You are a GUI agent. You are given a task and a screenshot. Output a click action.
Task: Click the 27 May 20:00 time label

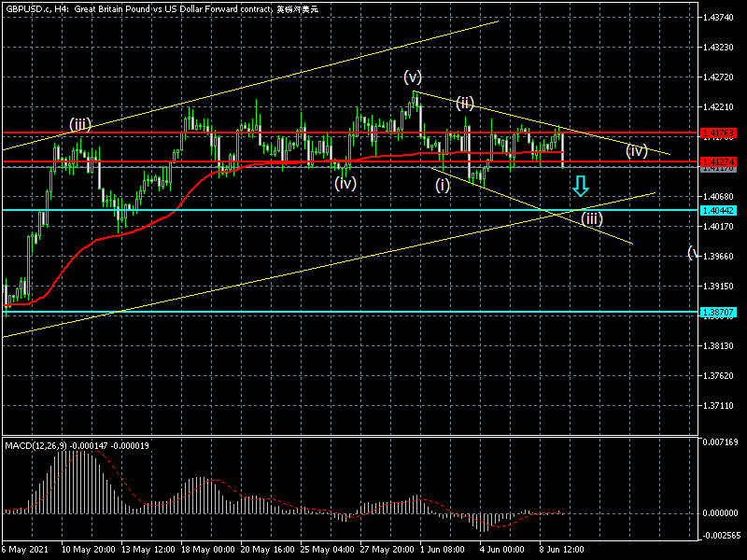tap(388, 550)
